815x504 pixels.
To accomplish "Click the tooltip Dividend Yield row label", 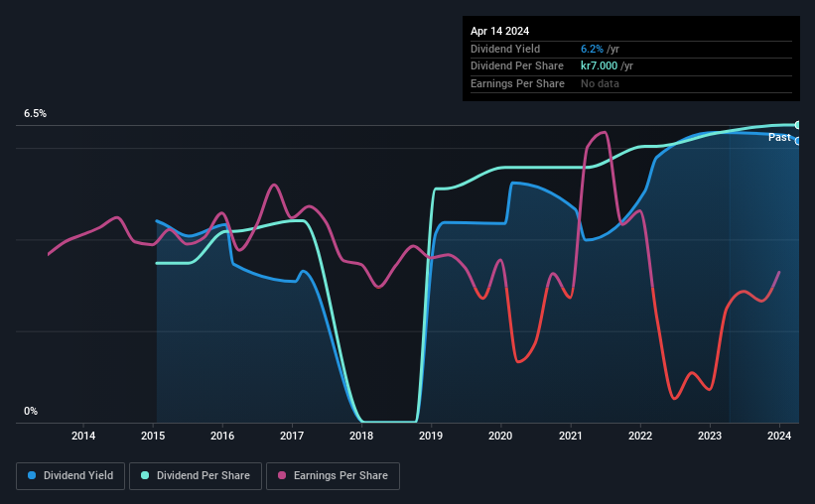I will coord(505,49).
